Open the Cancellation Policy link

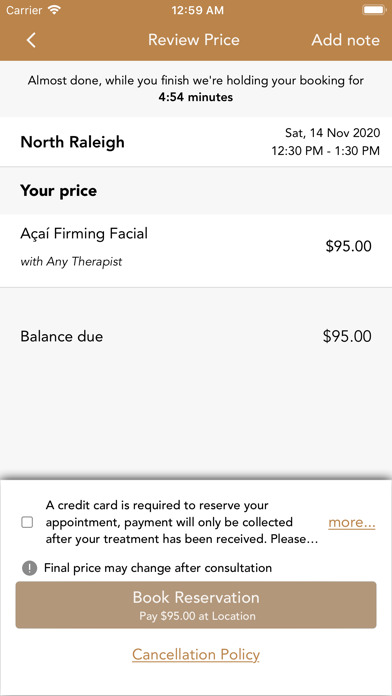[196, 654]
